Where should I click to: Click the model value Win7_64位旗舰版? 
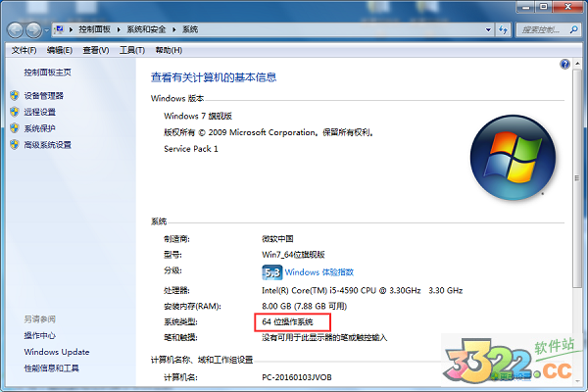pos(293,255)
